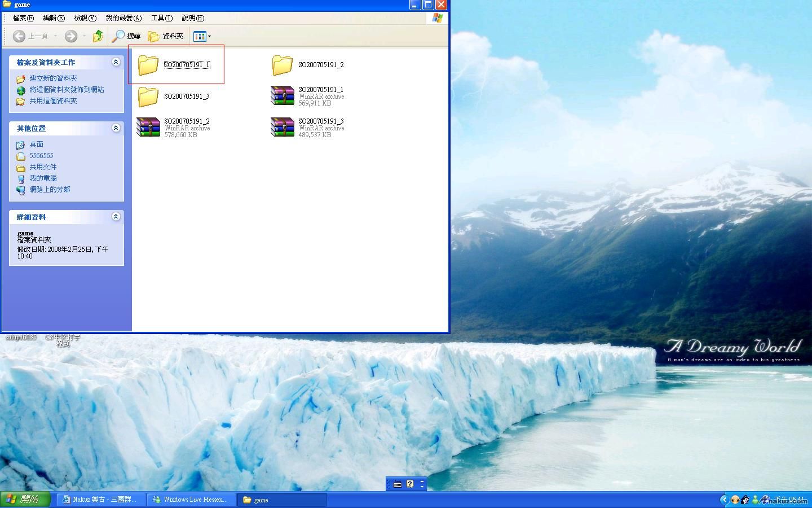The image size is (812, 508).
Task: Open the language bar options arrow
Action: (x=422, y=486)
